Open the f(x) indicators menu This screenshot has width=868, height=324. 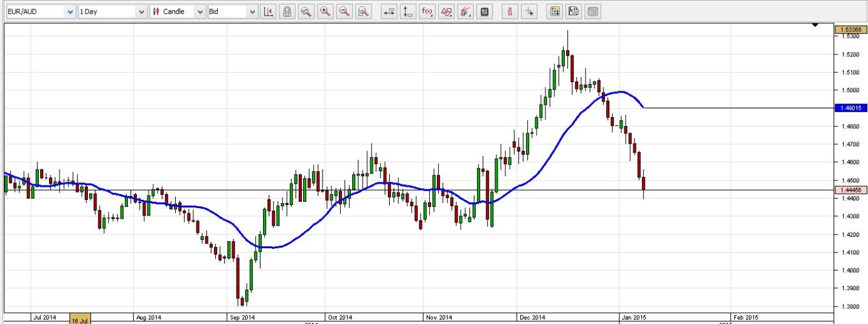(x=427, y=11)
